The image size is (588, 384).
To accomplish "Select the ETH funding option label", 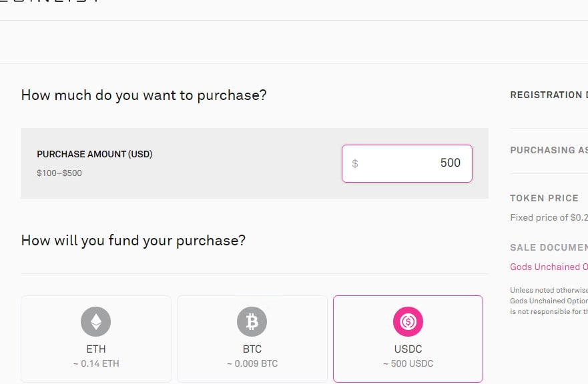I will [x=96, y=349].
